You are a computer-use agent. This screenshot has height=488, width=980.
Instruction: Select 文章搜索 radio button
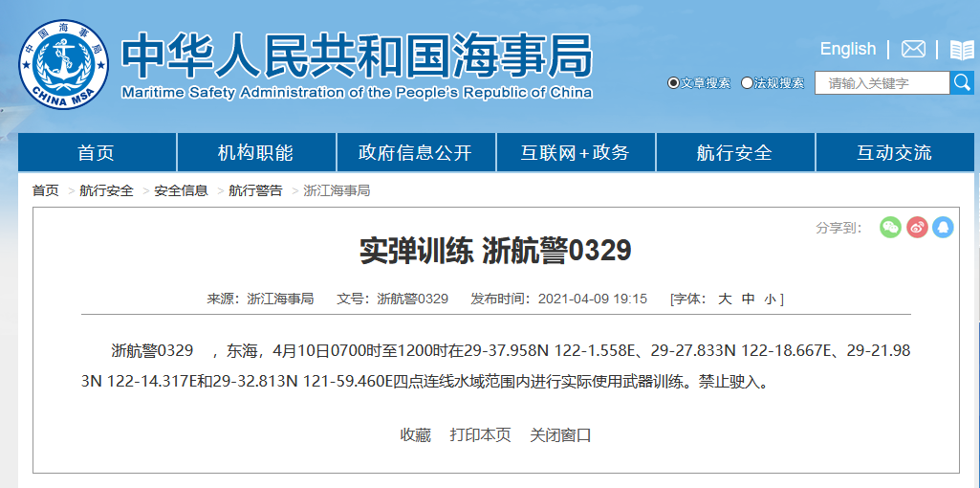pyautogui.click(x=673, y=83)
